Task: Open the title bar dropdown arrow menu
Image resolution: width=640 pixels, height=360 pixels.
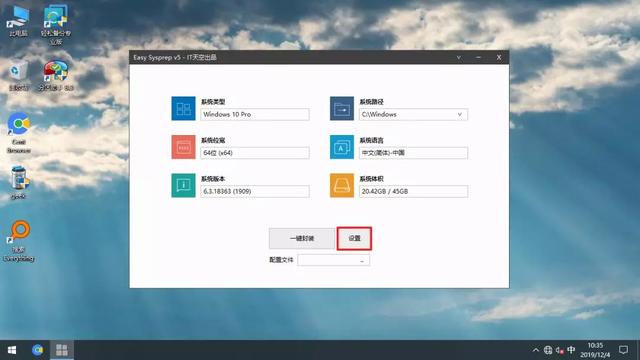Action: [x=459, y=58]
